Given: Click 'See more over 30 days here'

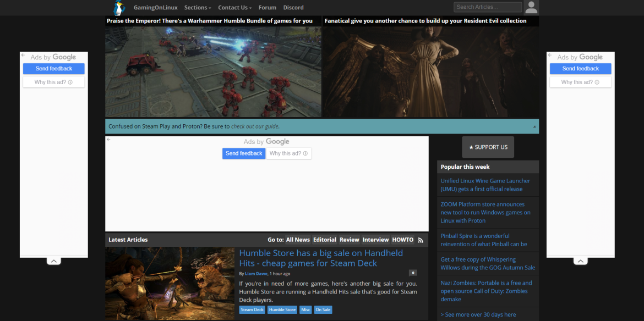Looking at the screenshot, I should 478,314.
